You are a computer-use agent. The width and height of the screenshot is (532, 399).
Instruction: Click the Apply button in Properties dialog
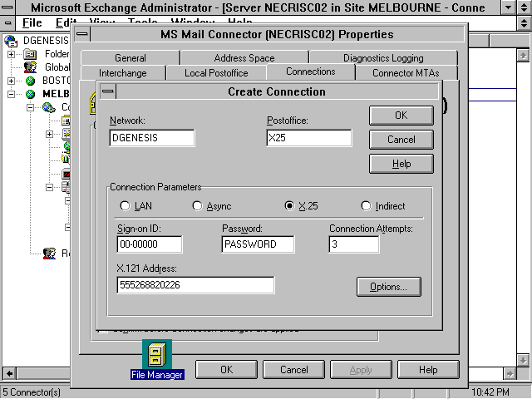click(361, 369)
